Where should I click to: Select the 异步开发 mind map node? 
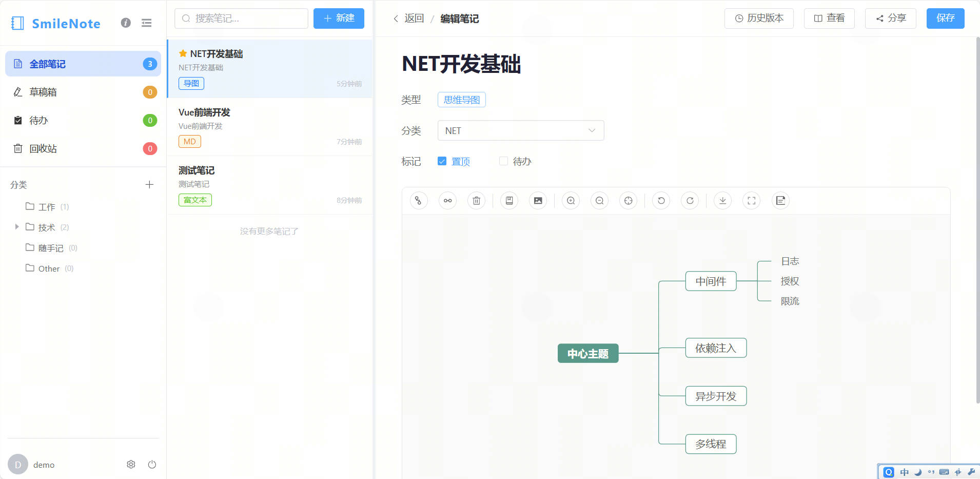[716, 396]
